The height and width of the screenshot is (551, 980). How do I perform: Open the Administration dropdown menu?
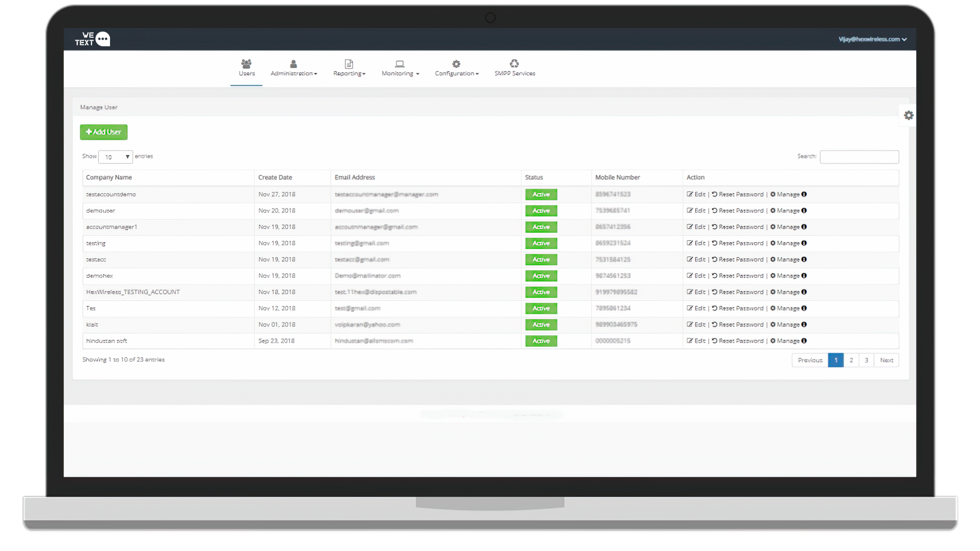click(293, 73)
